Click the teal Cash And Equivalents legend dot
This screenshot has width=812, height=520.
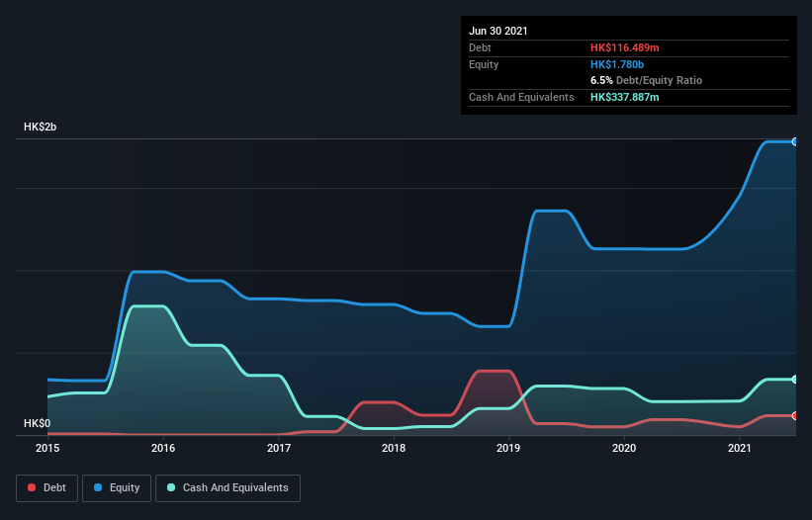click(x=171, y=487)
